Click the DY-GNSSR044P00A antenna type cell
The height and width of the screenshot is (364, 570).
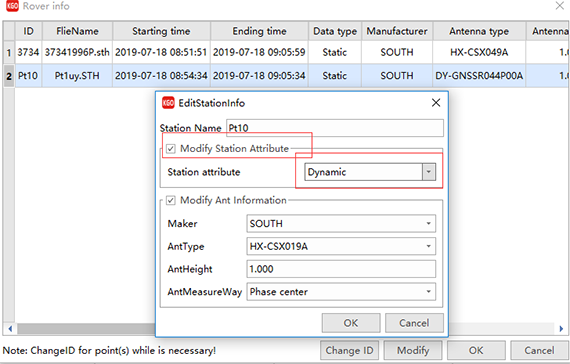[479, 76]
